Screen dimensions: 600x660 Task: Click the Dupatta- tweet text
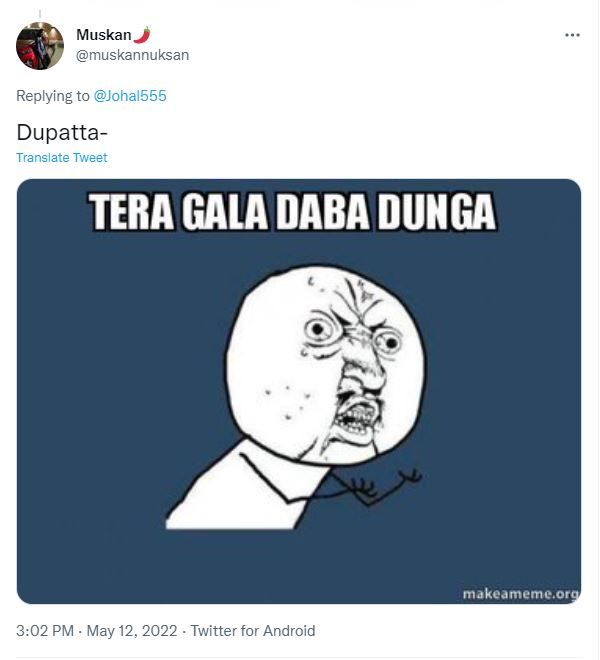[62, 132]
